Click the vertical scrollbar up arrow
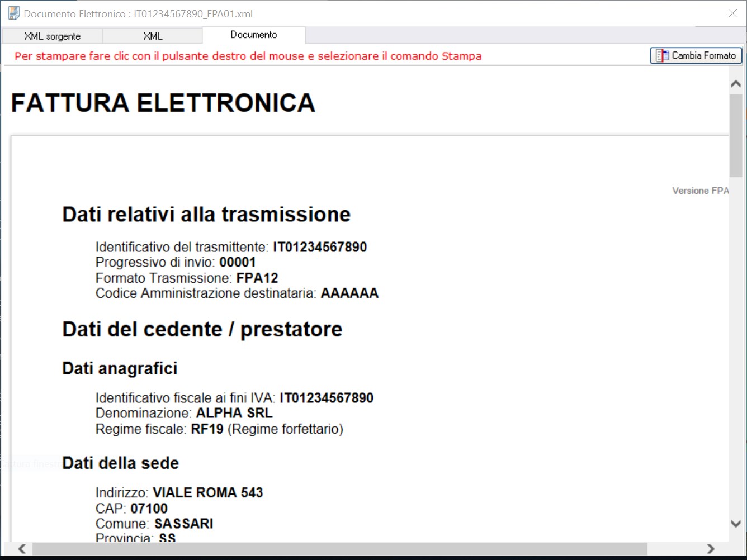This screenshot has height=560, width=747. [x=736, y=84]
